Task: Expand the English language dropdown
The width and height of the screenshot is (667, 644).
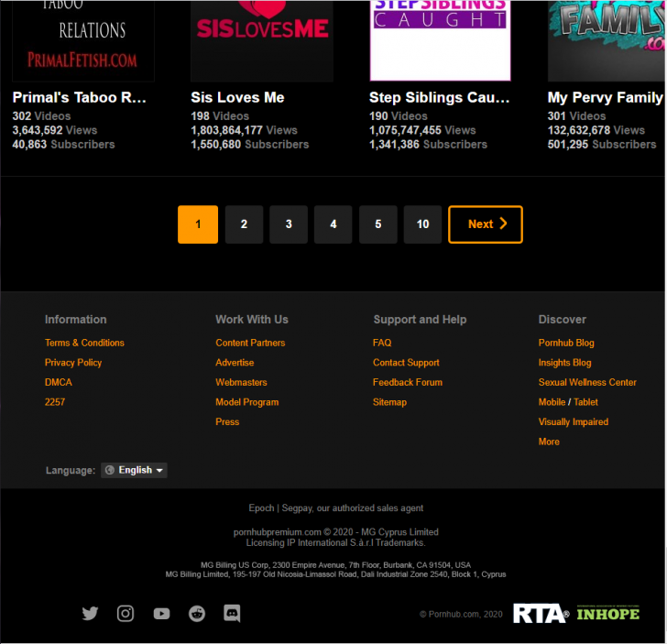Action: coord(134,470)
